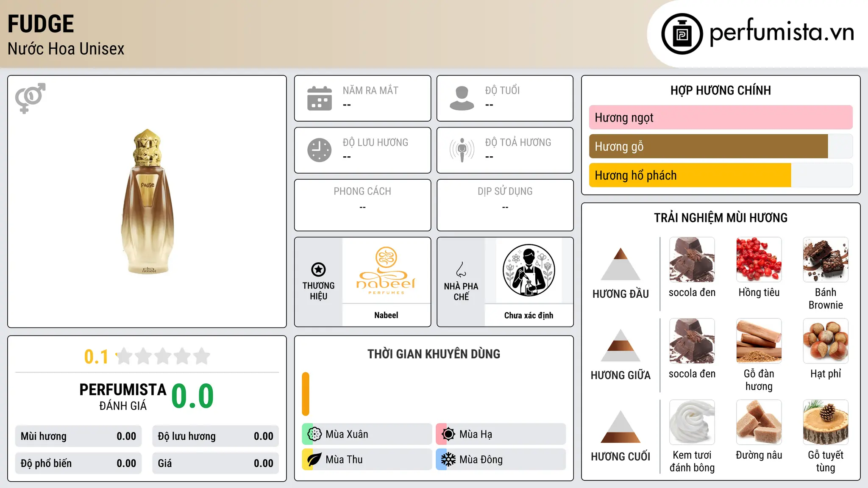The image size is (868, 488).
Task: Select the Mùa Hạ season button
Action: click(501, 434)
